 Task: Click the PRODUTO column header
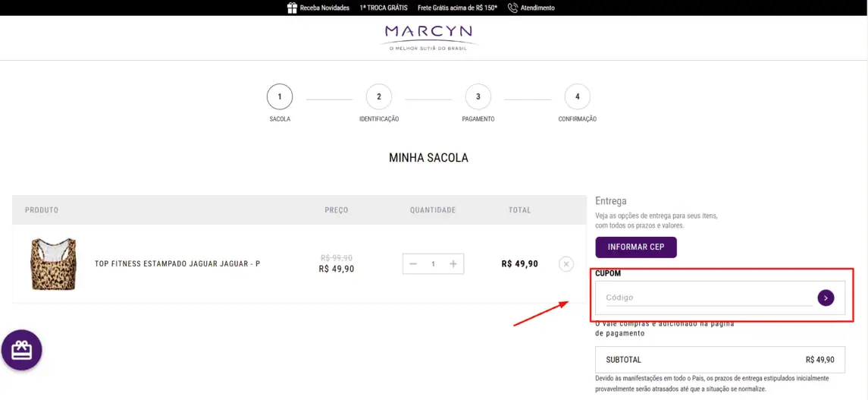(x=42, y=210)
